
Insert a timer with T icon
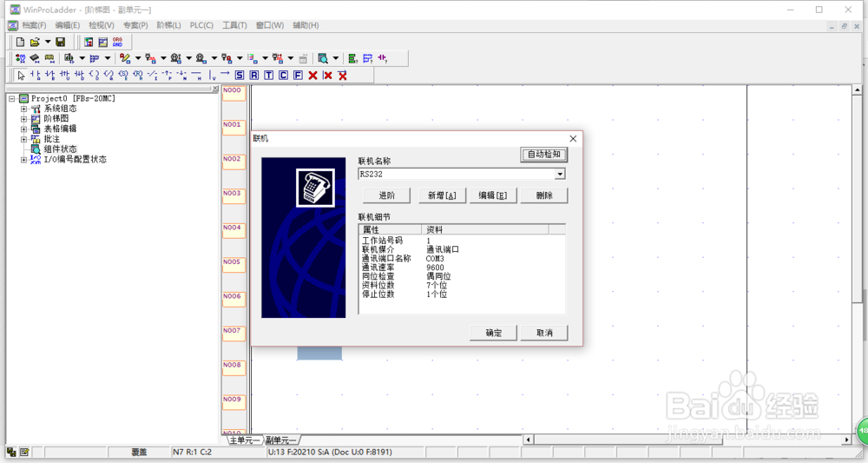click(x=268, y=76)
